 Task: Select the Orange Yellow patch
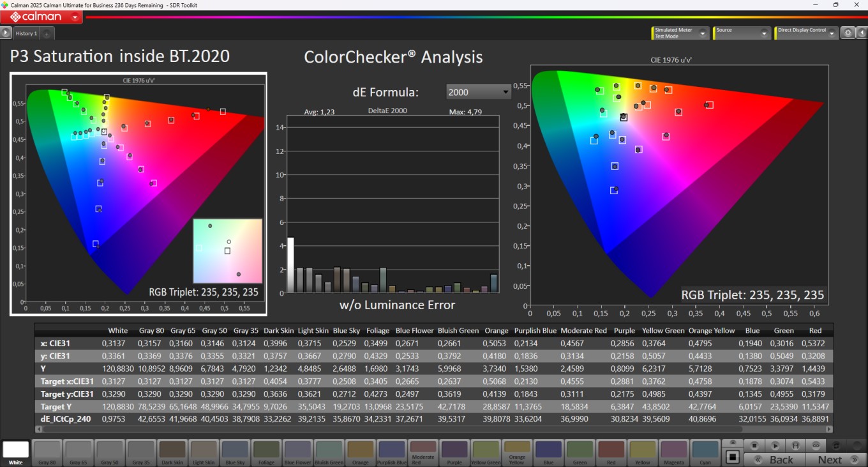coord(516,452)
